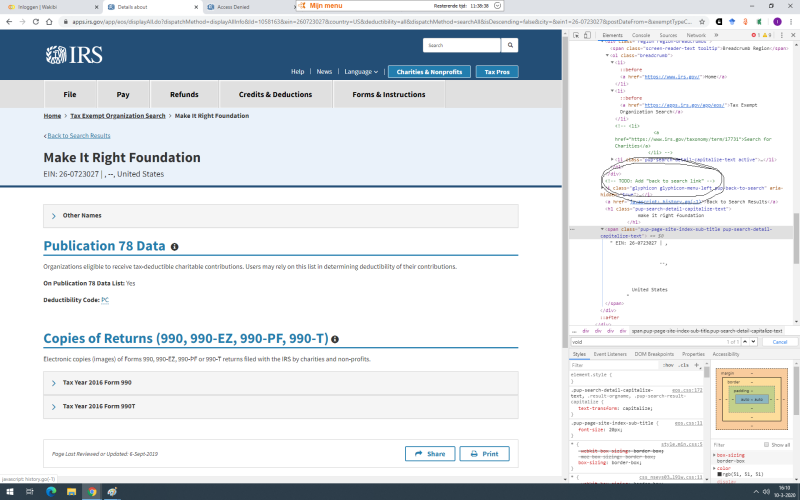The image size is (800, 500).
Task: Click the Copies of Returns info icon
Action: tap(335, 339)
